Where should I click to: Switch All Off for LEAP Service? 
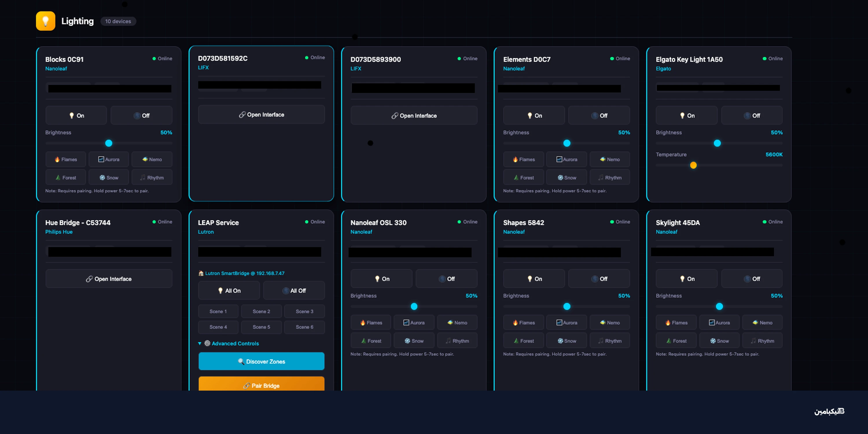tap(294, 290)
